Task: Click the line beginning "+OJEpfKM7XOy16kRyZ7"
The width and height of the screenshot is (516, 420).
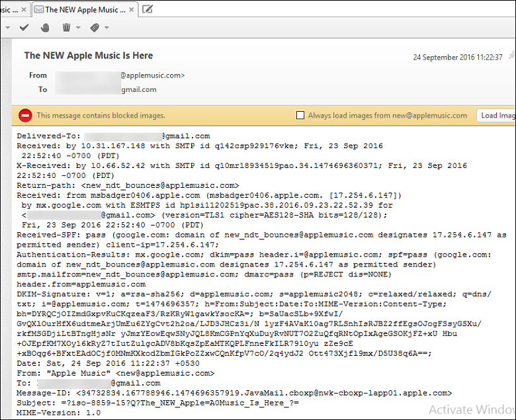Action: [x=185, y=343]
